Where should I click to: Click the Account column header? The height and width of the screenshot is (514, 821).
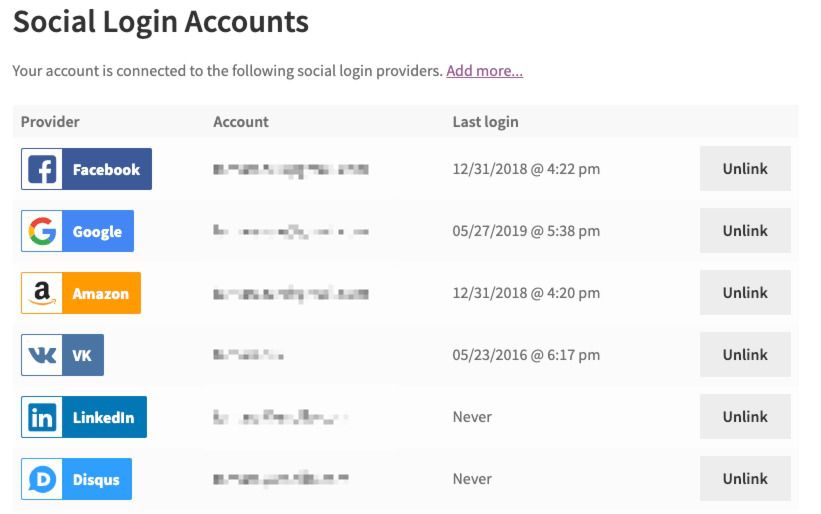(x=241, y=122)
